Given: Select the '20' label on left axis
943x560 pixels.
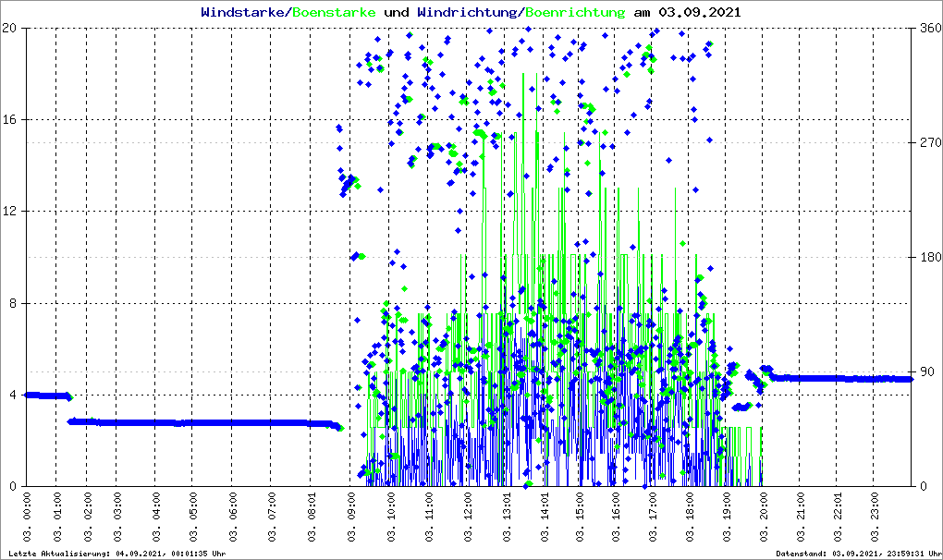Looking at the screenshot, I should coord(10,29).
